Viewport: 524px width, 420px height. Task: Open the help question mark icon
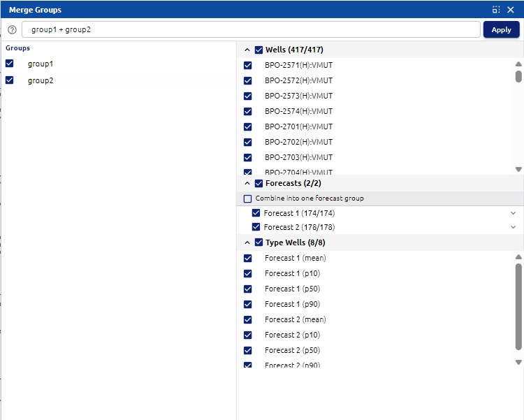pos(12,30)
